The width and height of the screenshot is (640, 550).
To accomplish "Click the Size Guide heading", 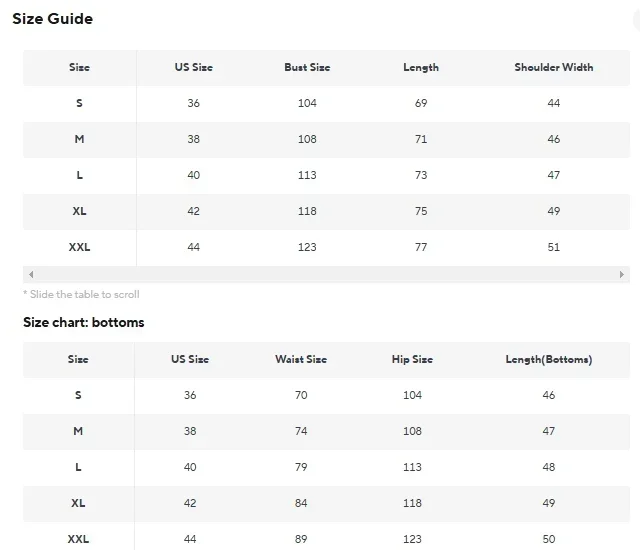I will pyautogui.click(x=53, y=19).
